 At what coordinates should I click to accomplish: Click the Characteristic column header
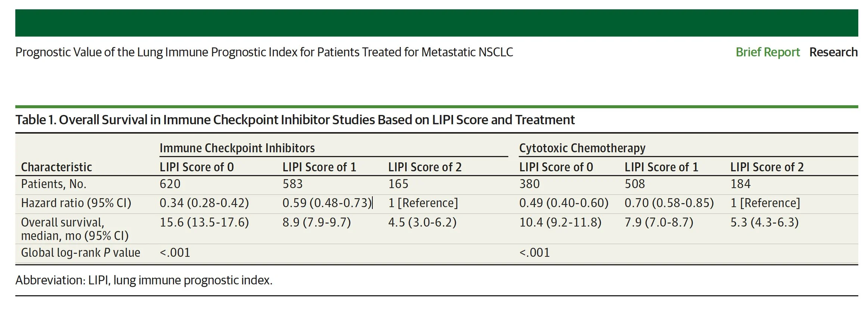pyautogui.click(x=56, y=167)
